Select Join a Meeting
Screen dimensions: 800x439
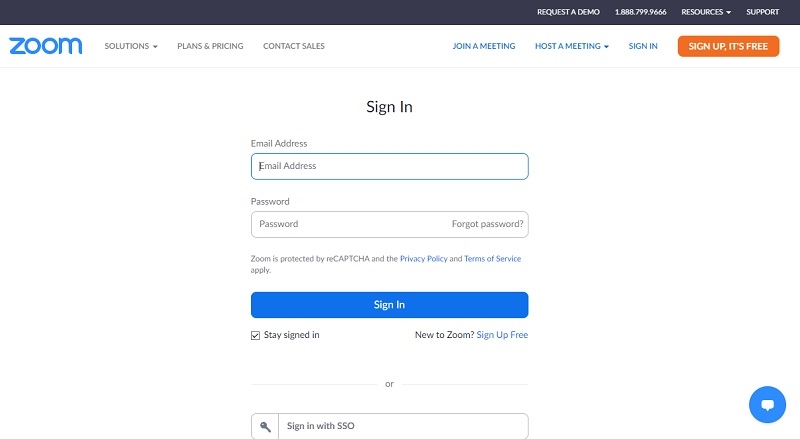[484, 46]
